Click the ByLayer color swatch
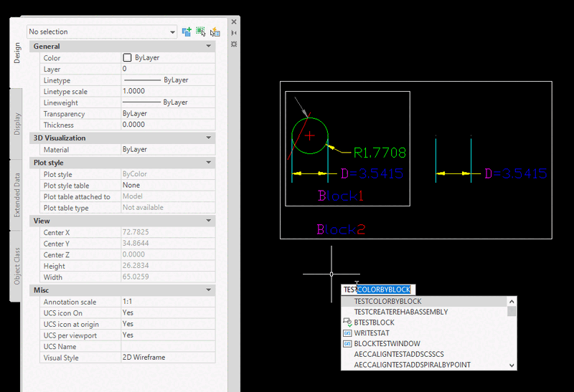This screenshot has width=574, height=392. coord(127,57)
